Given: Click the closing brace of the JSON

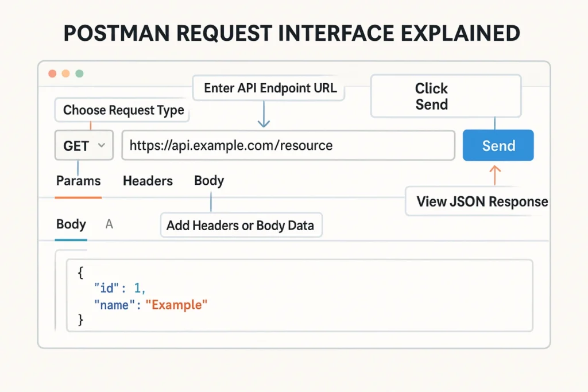Looking at the screenshot, I should pyautogui.click(x=80, y=320).
